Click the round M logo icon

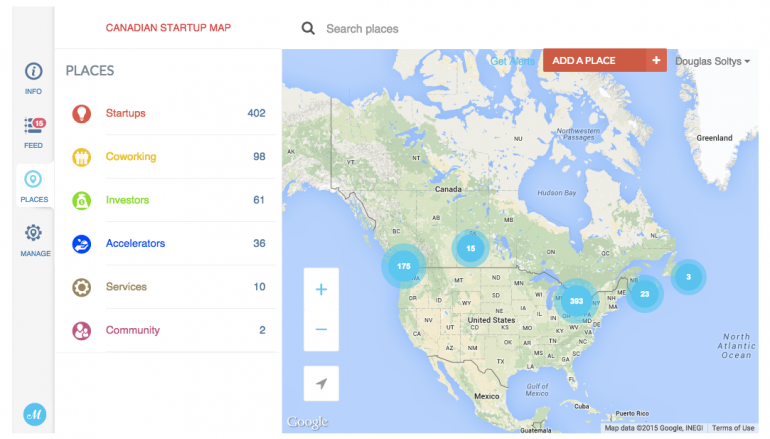click(x=34, y=414)
